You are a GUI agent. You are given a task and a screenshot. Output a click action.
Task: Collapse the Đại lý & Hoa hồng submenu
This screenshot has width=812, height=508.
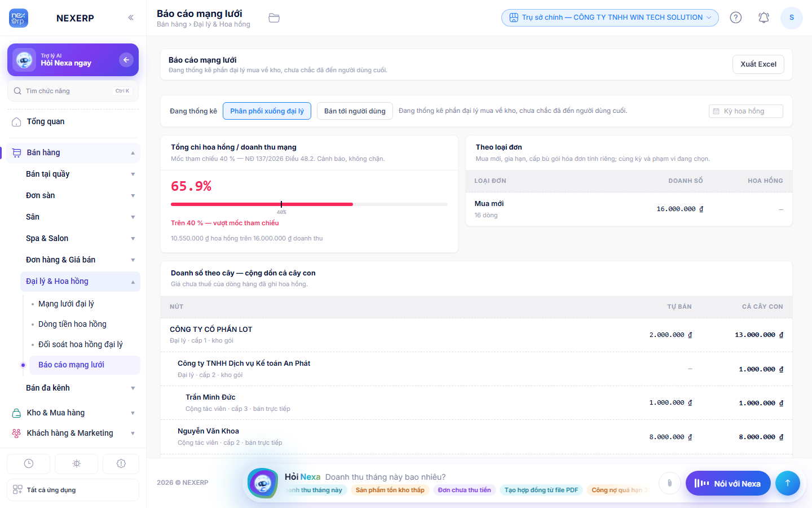pyautogui.click(x=133, y=282)
